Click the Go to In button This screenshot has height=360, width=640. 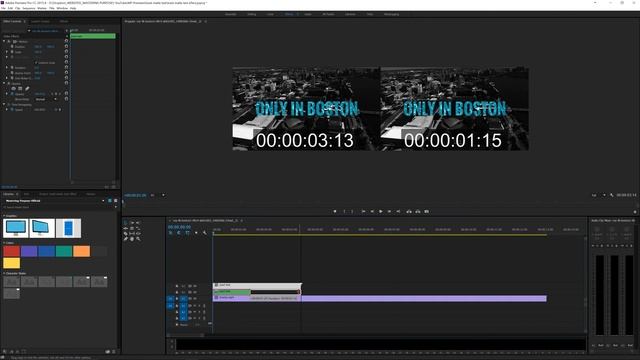[x=363, y=211]
